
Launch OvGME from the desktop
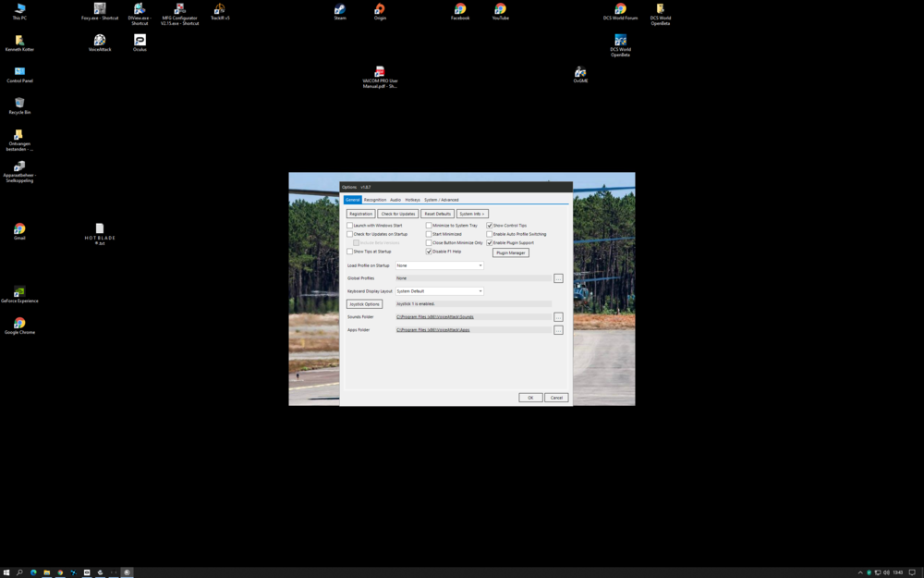click(x=580, y=74)
